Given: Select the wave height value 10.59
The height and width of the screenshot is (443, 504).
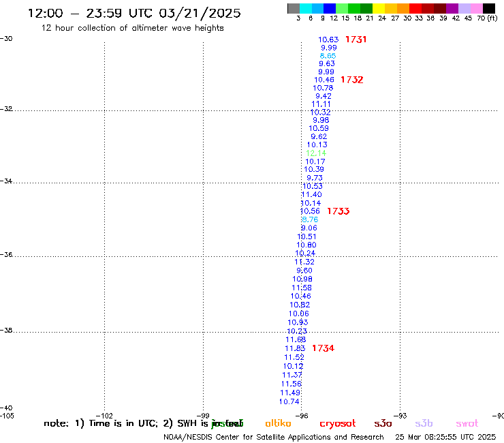Looking at the screenshot, I should [319, 128].
